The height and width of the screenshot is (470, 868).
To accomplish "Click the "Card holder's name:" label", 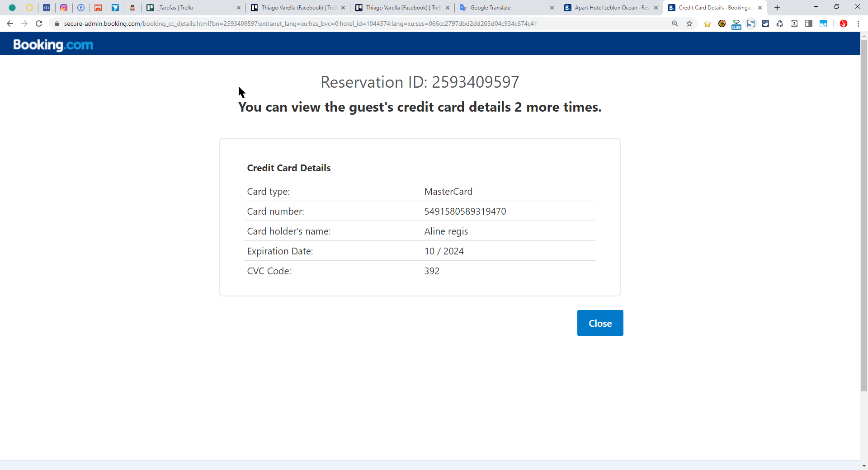I will click(289, 231).
